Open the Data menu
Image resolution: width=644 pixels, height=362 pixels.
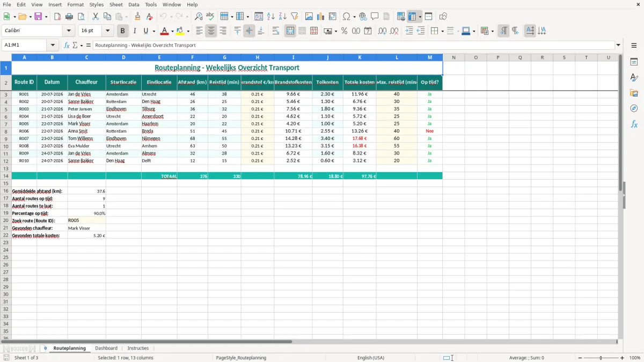134,4
